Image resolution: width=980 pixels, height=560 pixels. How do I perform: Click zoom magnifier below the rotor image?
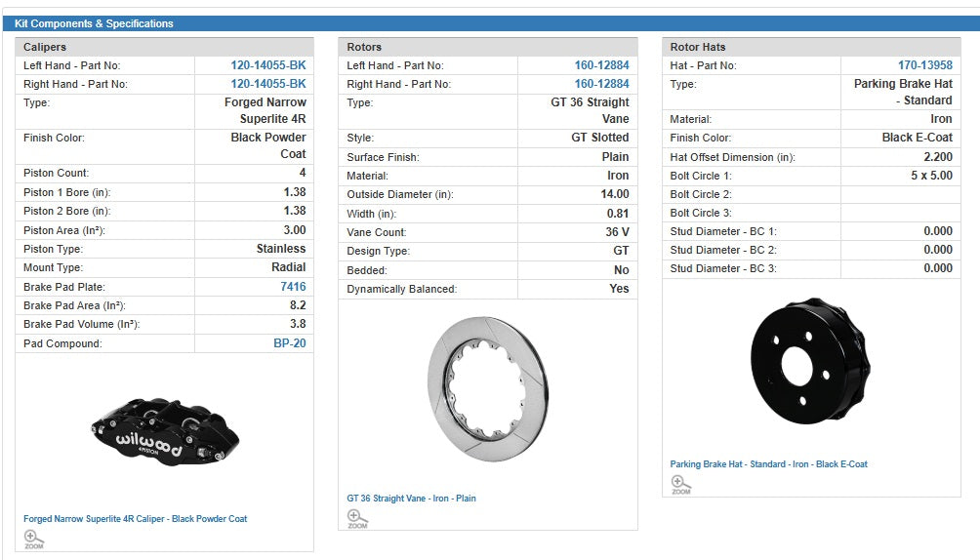357,518
